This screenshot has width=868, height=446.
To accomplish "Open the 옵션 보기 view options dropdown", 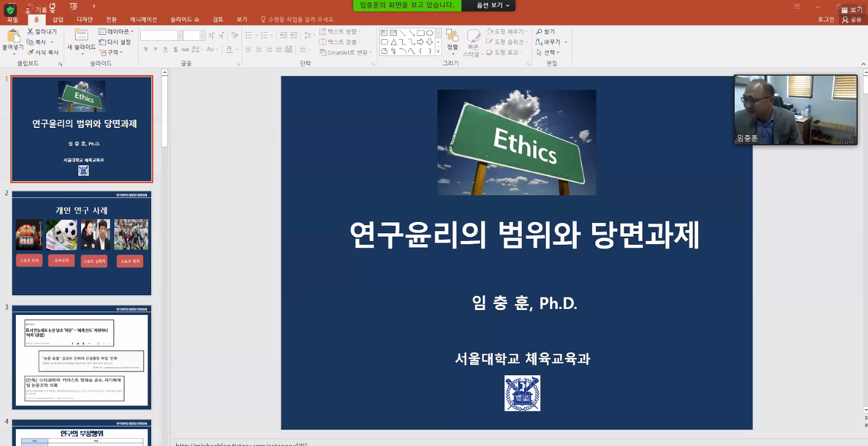I will tap(493, 5).
